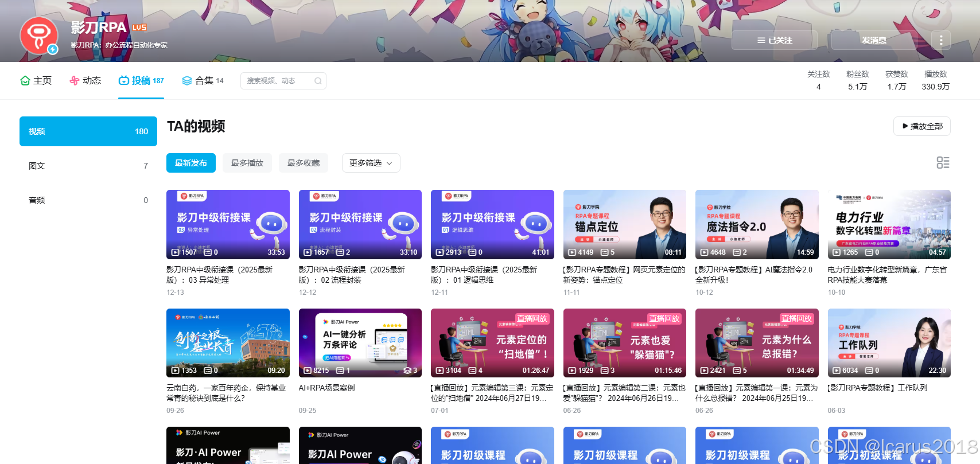Open the 元素为什么总报错 replay thumbnail
This screenshot has height=464, width=980.
(757, 343)
